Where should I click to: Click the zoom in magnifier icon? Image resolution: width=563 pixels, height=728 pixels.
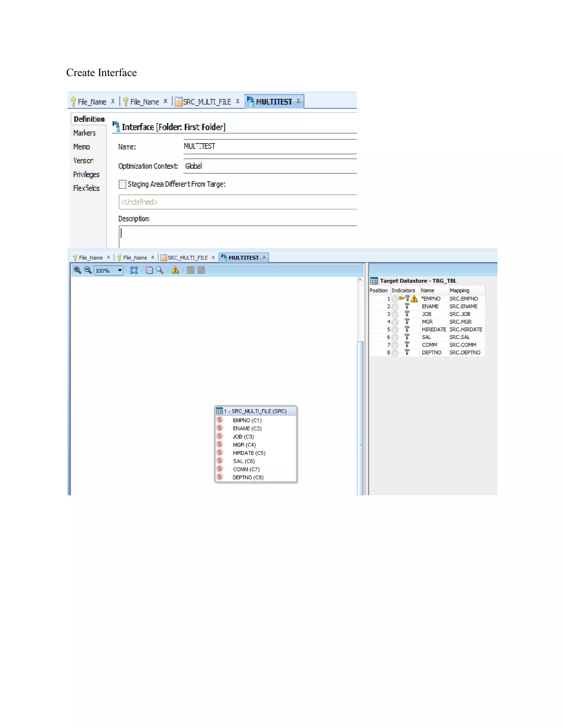77,270
